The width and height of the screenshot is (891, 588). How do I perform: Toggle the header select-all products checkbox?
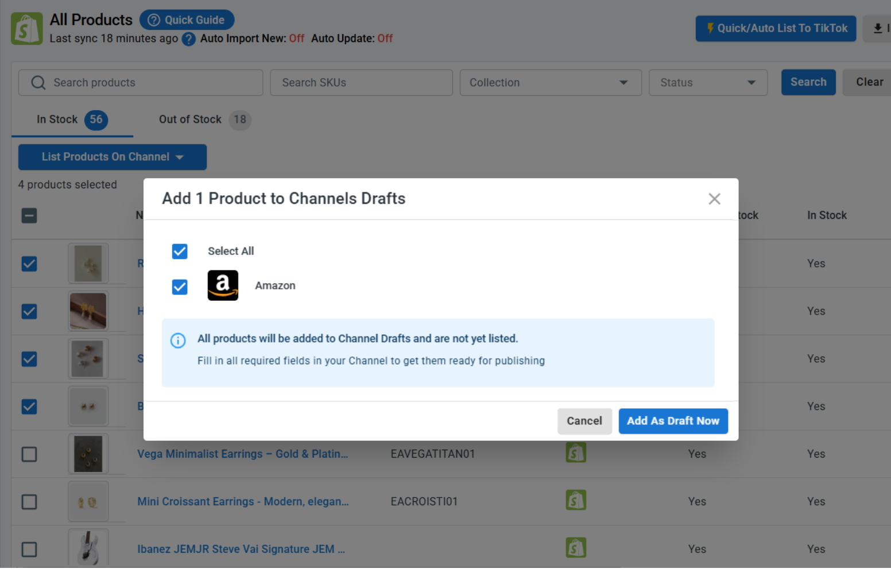tap(29, 216)
